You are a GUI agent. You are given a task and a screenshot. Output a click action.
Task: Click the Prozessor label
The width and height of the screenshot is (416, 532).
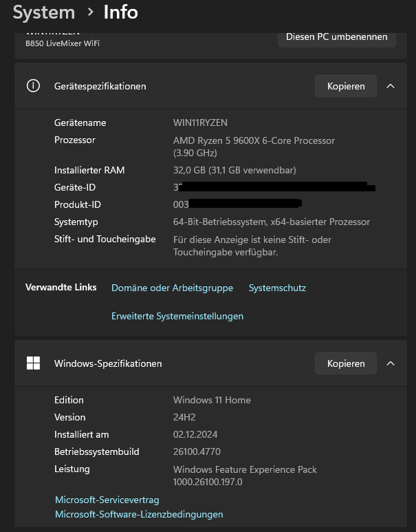pyautogui.click(x=75, y=140)
